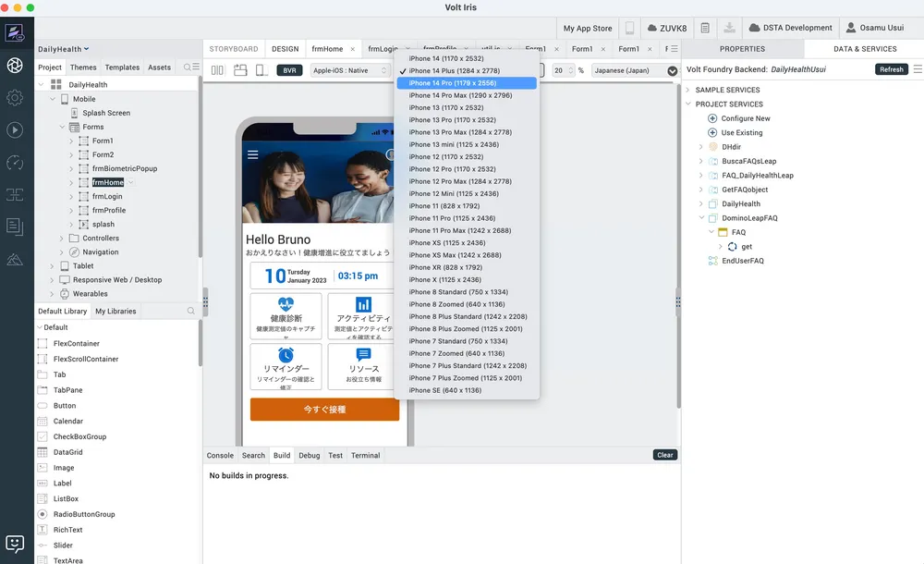Open the tab overflow list icon
The height and width of the screenshot is (564, 924).
(675, 49)
